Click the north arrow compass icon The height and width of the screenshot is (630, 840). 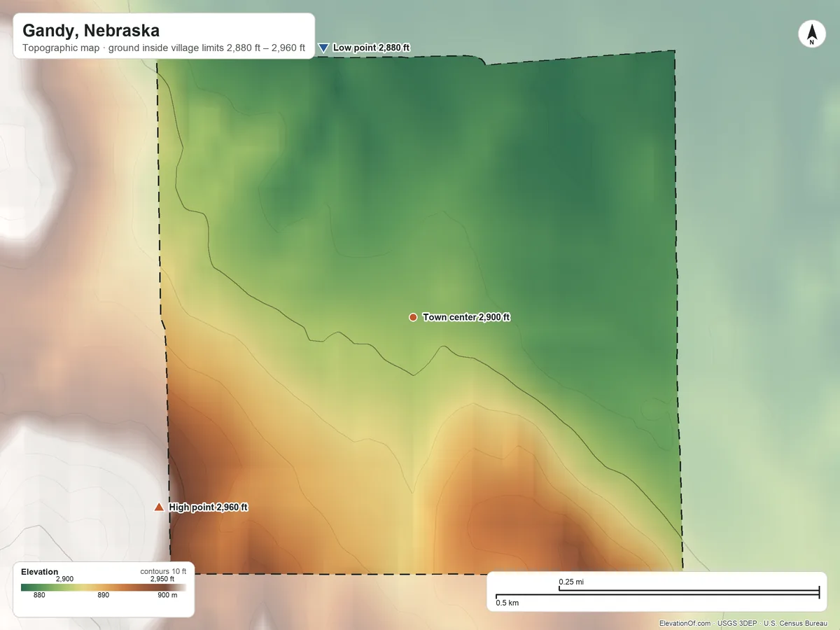pyautogui.click(x=811, y=34)
